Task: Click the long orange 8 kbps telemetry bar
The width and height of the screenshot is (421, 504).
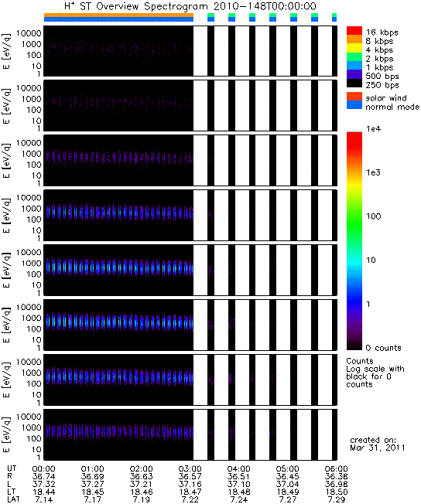Action: (118, 15)
